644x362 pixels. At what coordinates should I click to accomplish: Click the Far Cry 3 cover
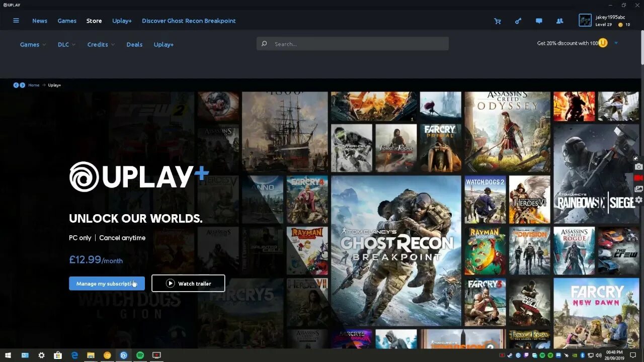(485, 302)
